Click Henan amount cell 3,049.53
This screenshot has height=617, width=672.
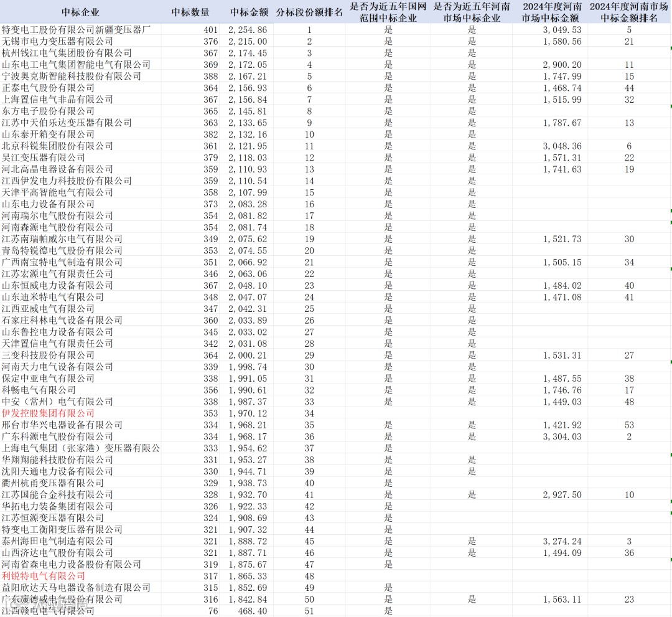click(x=562, y=30)
